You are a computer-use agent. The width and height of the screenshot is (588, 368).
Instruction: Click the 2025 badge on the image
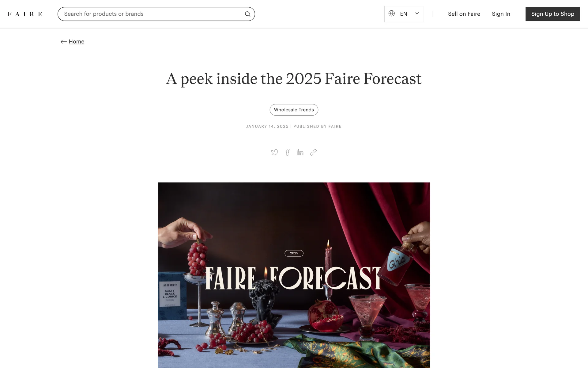pyautogui.click(x=294, y=253)
